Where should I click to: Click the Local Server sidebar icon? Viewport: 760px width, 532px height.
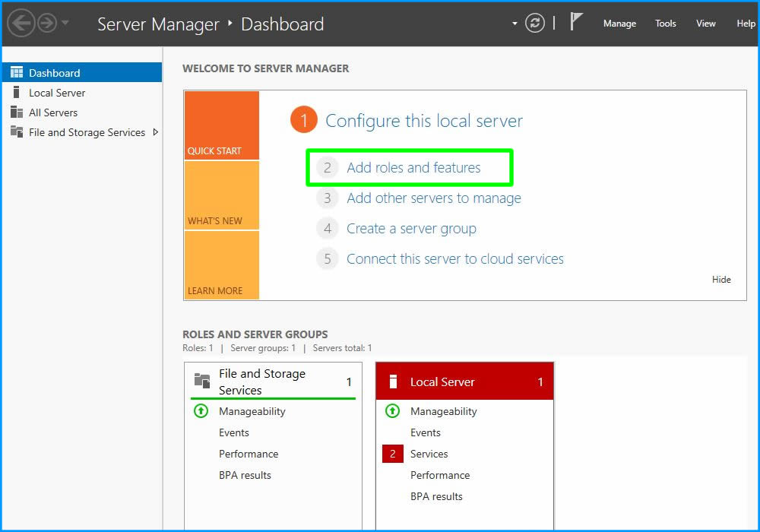pos(16,93)
